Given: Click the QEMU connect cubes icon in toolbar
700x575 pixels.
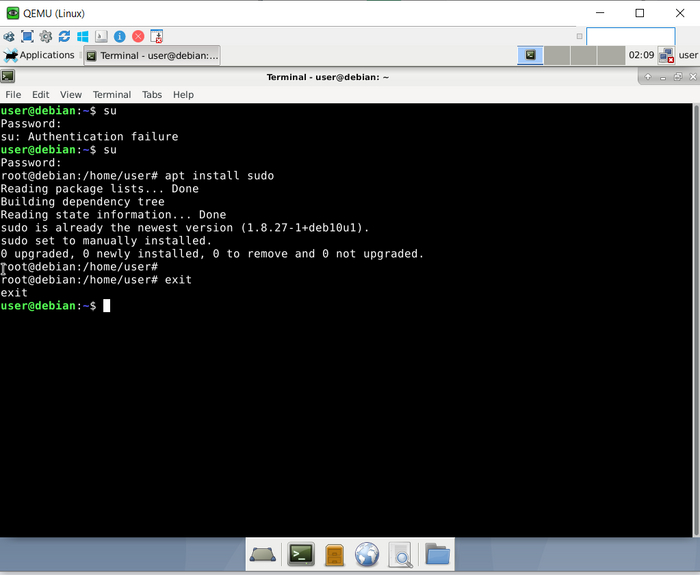Looking at the screenshot, I should (x=8, y=37).
